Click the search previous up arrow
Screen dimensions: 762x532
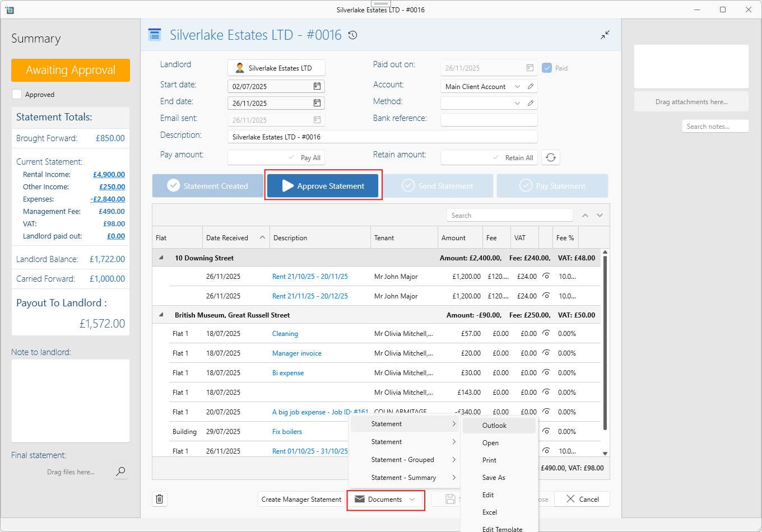(x=585, y=216)
